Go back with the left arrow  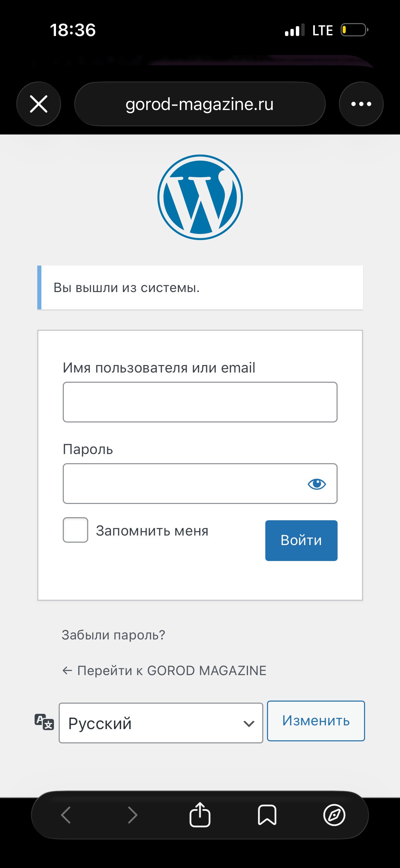66,815
